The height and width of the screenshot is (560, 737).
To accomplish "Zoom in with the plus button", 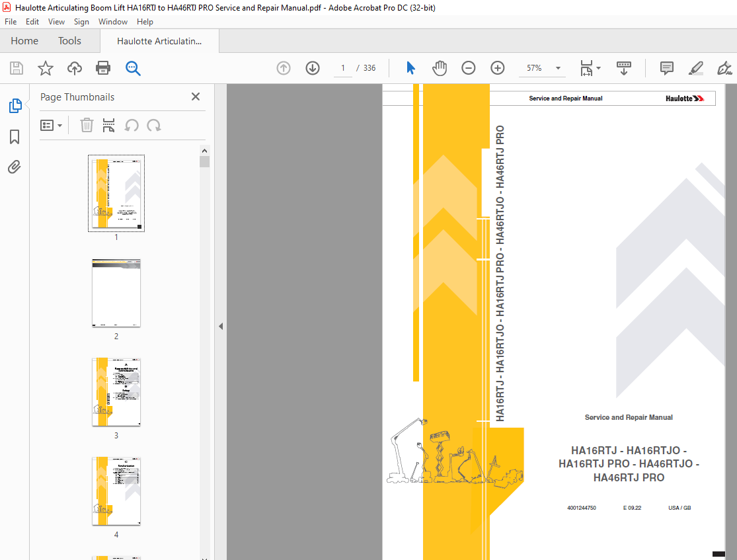I will click(x=497, y=68).
